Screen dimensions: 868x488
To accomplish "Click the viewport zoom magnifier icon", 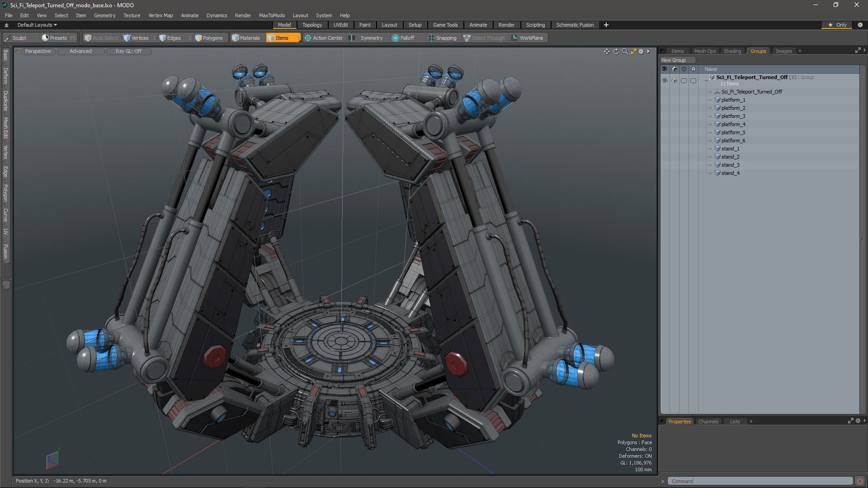I will pos(625,52).
